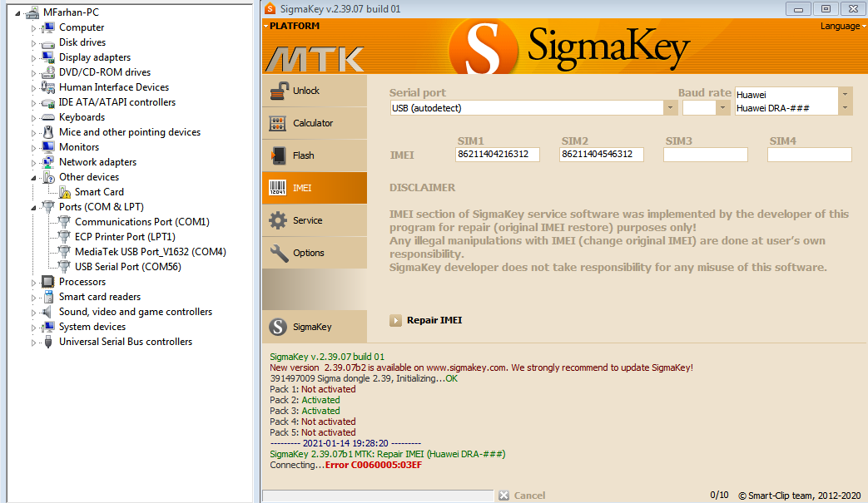Select the MFarhan-PC computer icon
The height and width of the screenshot is (503, 868).
[32, 12]
